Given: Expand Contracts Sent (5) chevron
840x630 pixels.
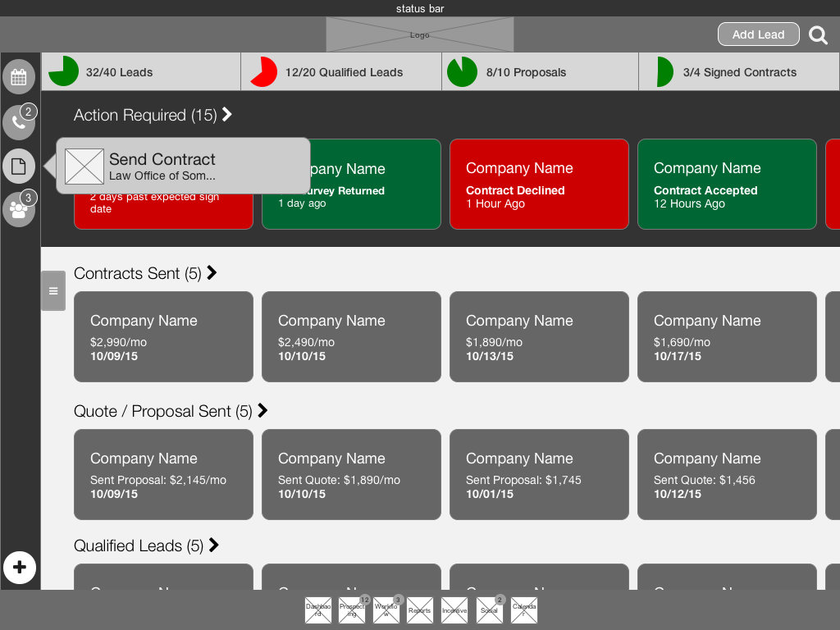Looking at the screenshot, I should coord(212,272).
